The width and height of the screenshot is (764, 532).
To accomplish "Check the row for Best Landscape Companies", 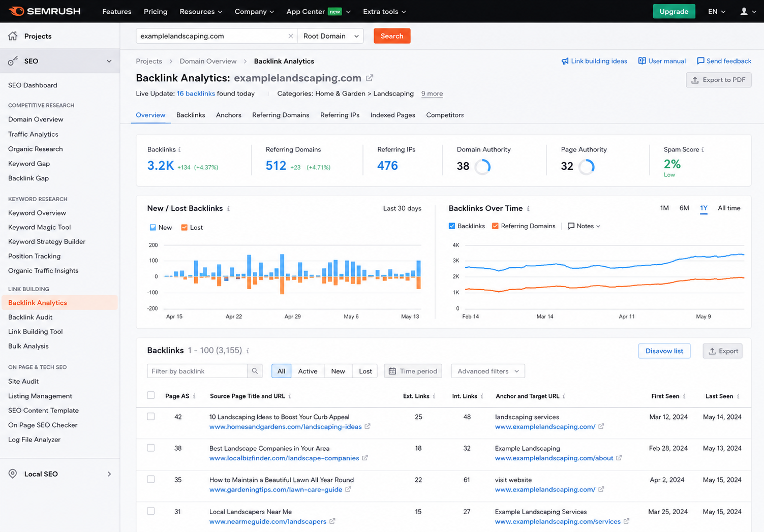I will click(x=151, y=448).
